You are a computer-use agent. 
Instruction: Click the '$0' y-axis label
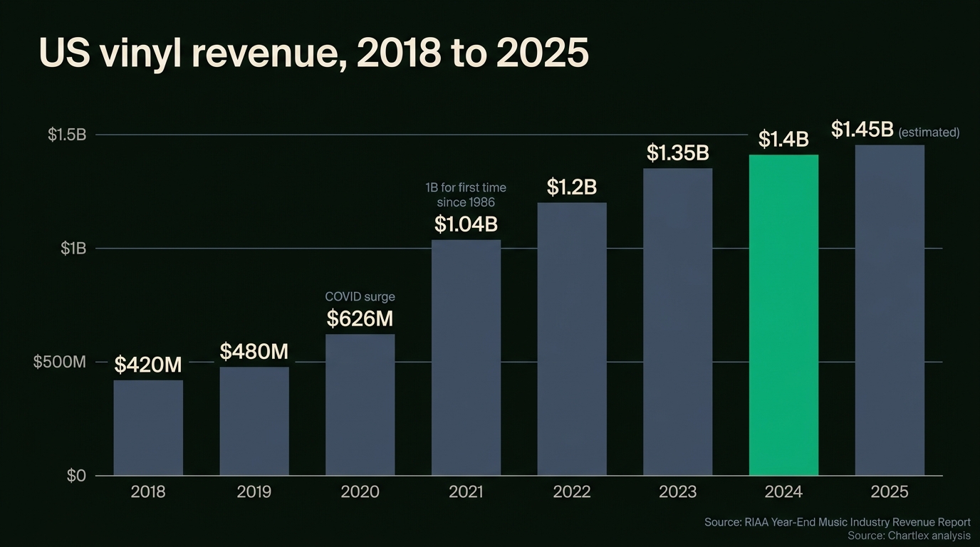(76, 476)
